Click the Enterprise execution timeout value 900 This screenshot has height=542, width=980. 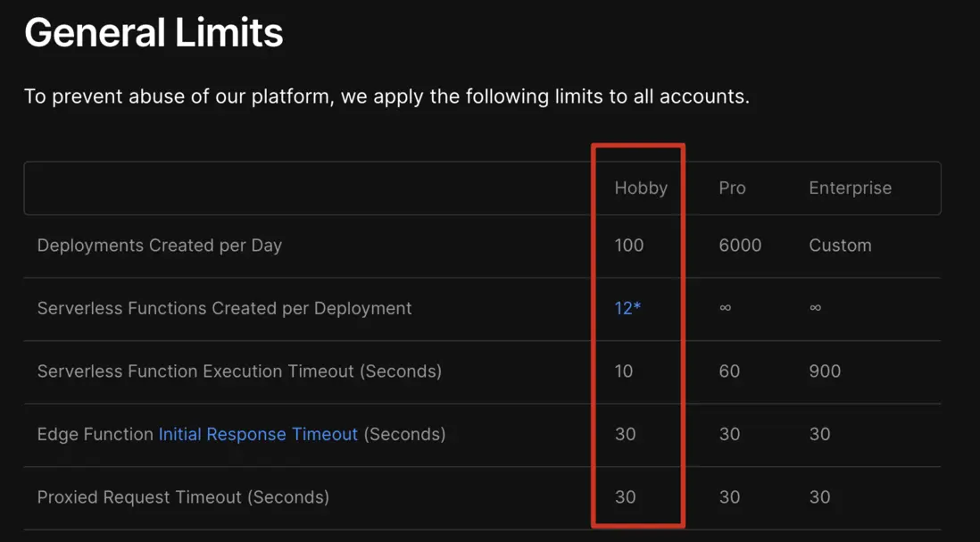[x=825, y=371]
